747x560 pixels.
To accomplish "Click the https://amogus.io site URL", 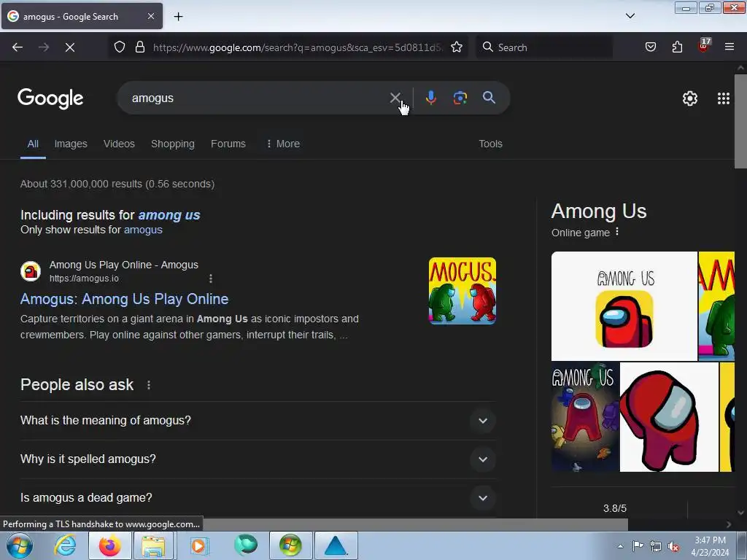I will point(84,279).
